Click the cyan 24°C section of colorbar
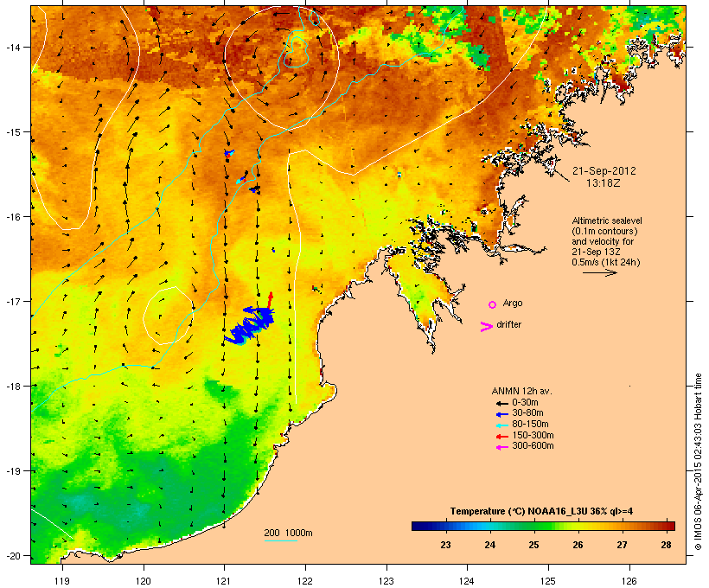 [490, 526]
